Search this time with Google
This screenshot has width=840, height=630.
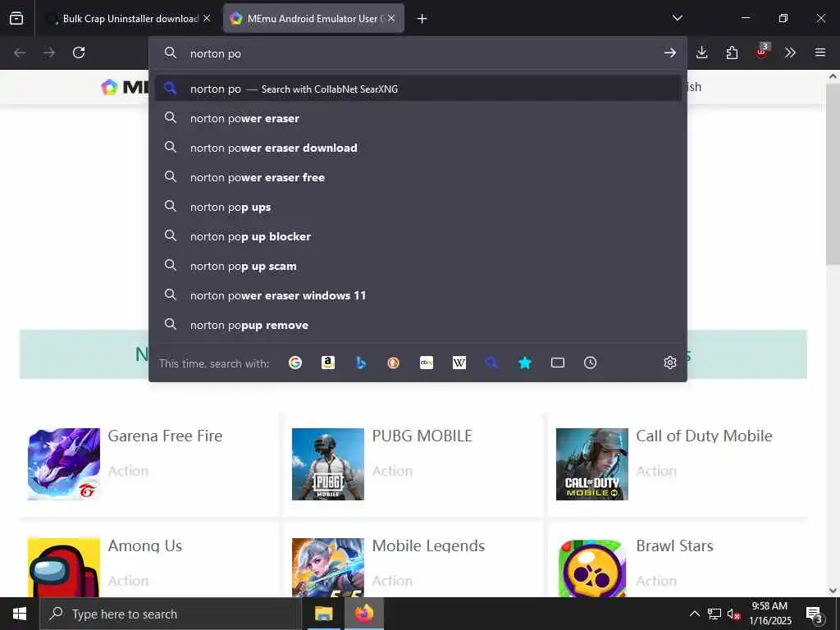295,363
